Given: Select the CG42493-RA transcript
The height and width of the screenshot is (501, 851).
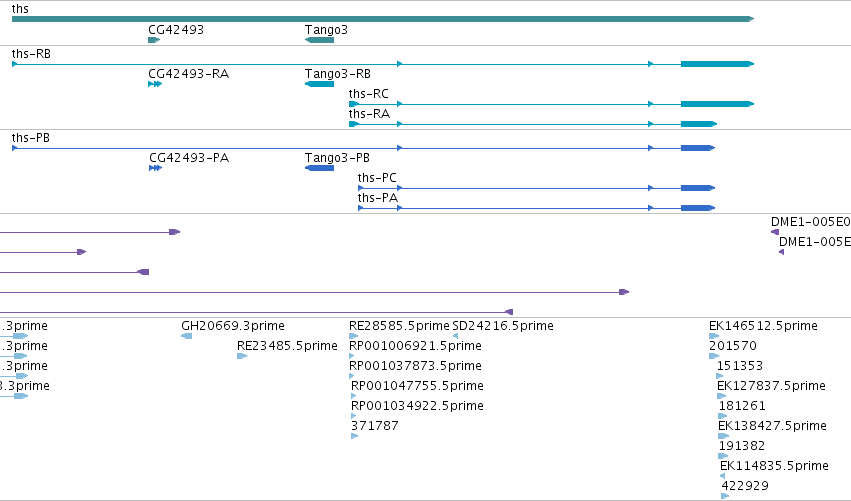Looking at the screenshot, I should click(155, 84).
